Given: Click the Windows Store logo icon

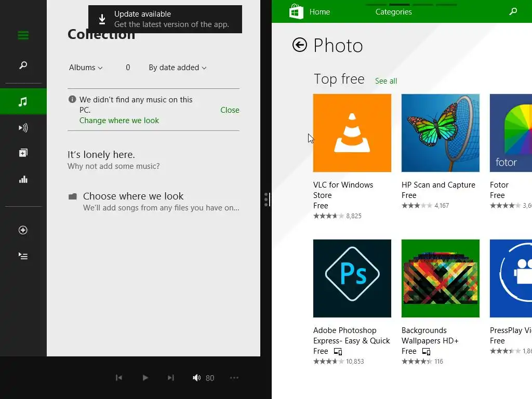Looking at the screenshot, I should click(296, 11).
